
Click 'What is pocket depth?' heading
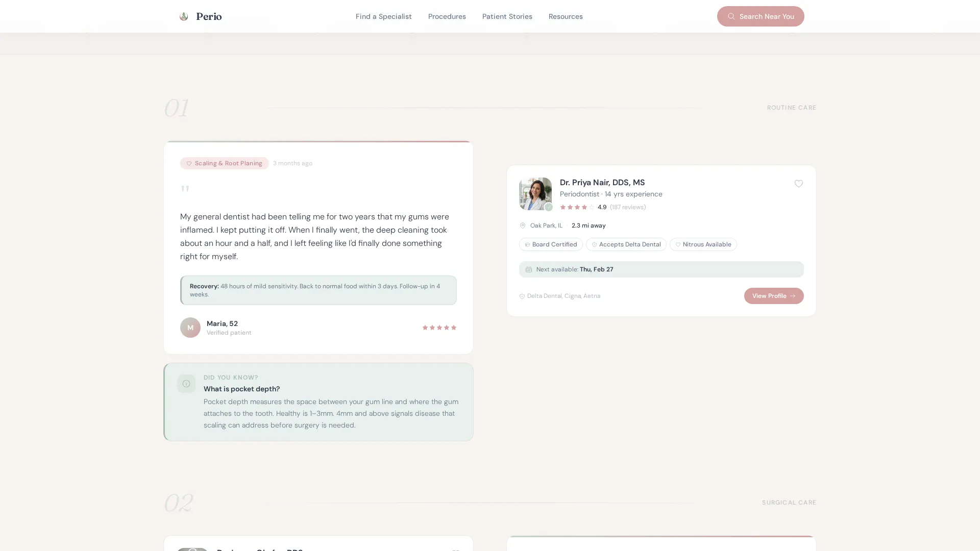click(x=241, y=389)
